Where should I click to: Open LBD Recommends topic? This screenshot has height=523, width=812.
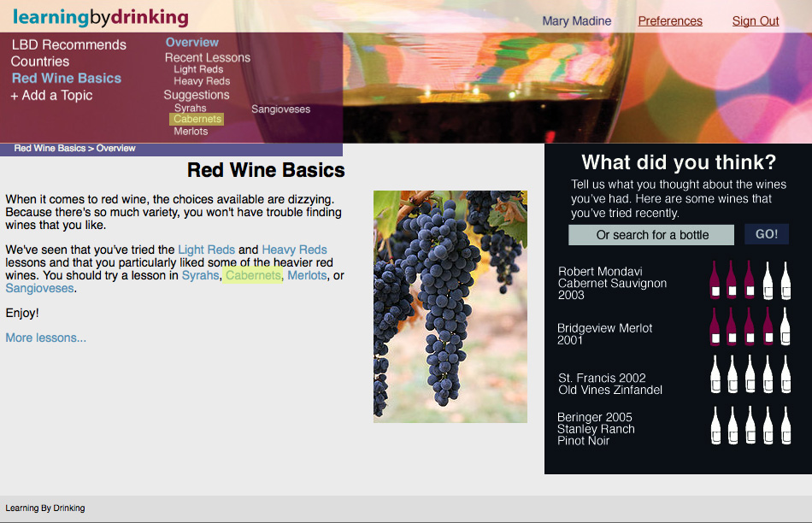pyautogui.click(x=69, y=44)
